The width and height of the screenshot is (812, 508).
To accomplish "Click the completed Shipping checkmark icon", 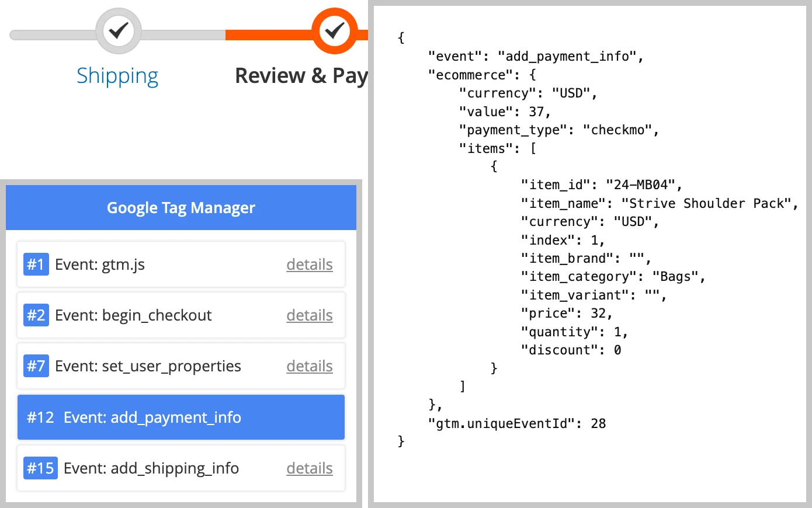I will [118, 31].
